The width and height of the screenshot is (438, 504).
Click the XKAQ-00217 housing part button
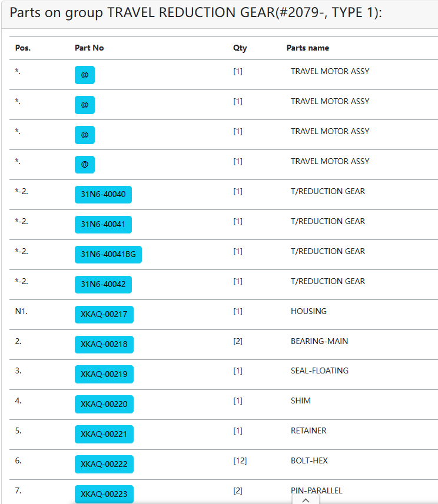(x=104, y=315)
